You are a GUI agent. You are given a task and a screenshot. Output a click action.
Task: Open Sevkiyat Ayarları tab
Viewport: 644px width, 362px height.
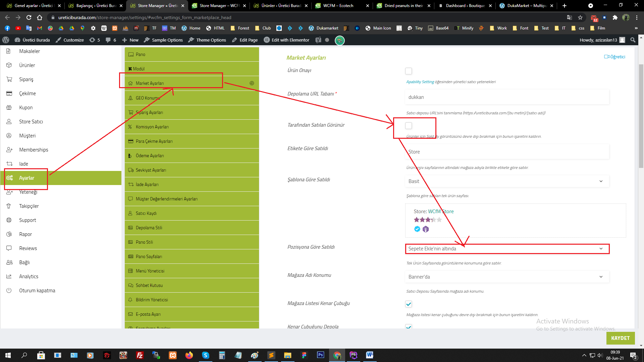(192, 170)
